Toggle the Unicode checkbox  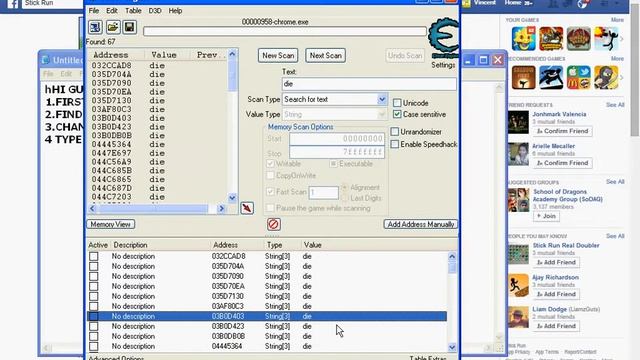coord(397,103)
